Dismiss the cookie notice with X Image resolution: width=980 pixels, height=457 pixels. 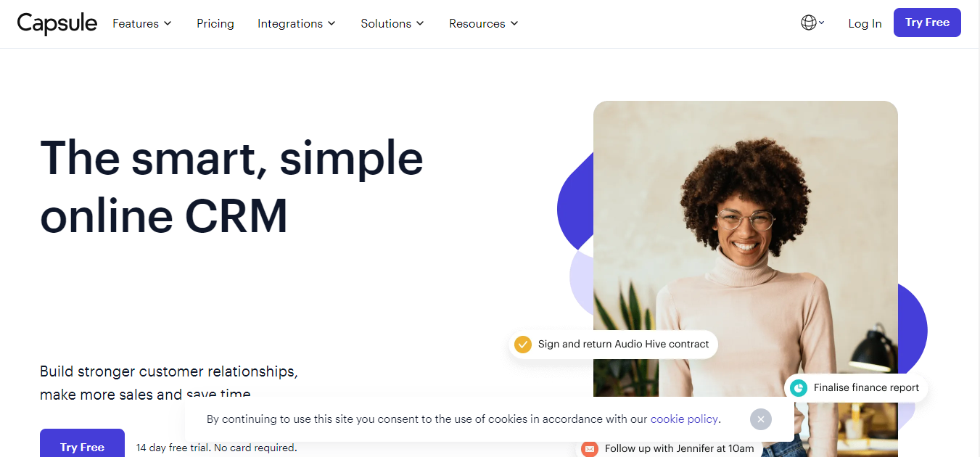tap(760, 419)
